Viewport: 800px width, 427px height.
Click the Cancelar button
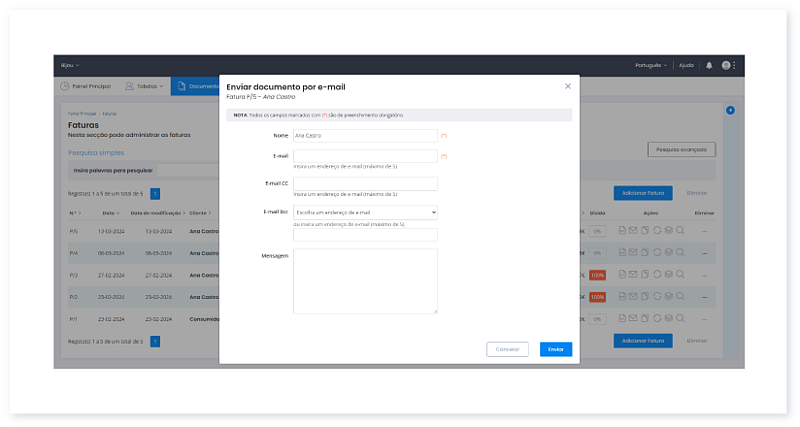[x=507, y=349]
